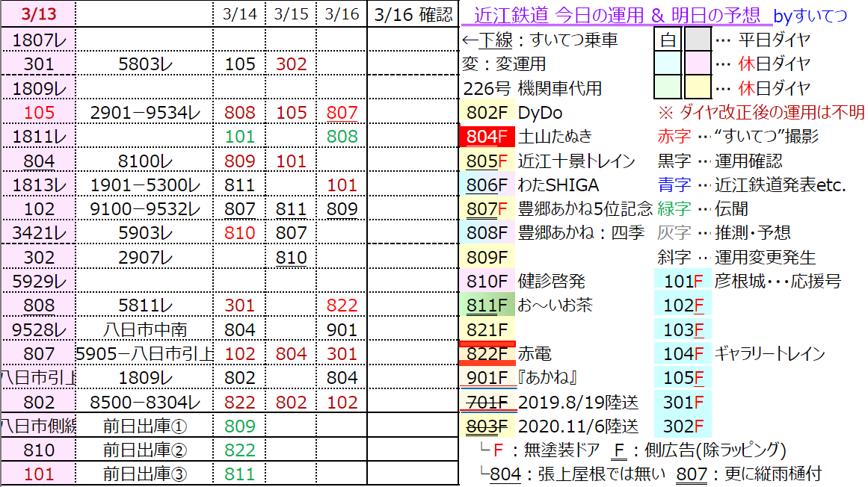This screenshot has width=868, height=487.
Task: Click the 302F legend cell
Action: 683,426
